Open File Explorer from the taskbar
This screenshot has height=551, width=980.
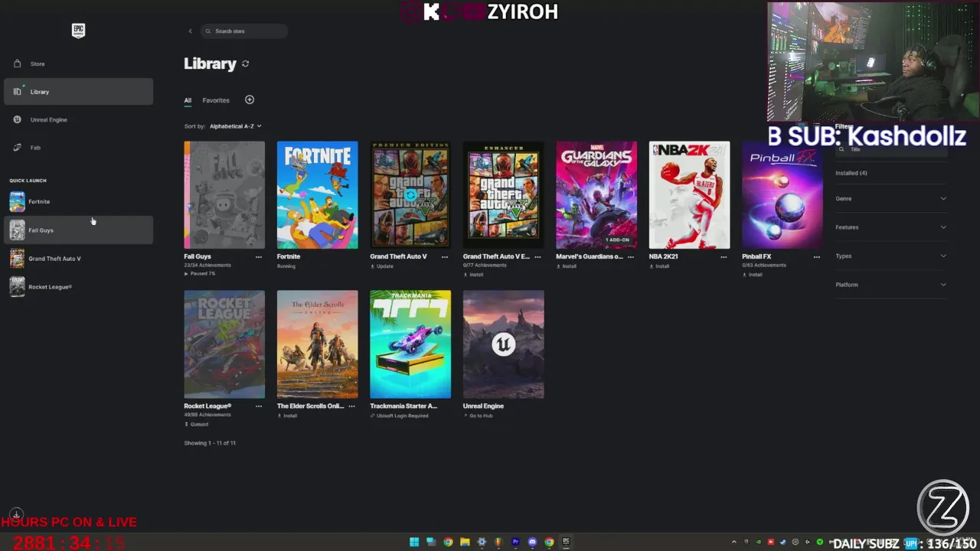pos(465,542)
